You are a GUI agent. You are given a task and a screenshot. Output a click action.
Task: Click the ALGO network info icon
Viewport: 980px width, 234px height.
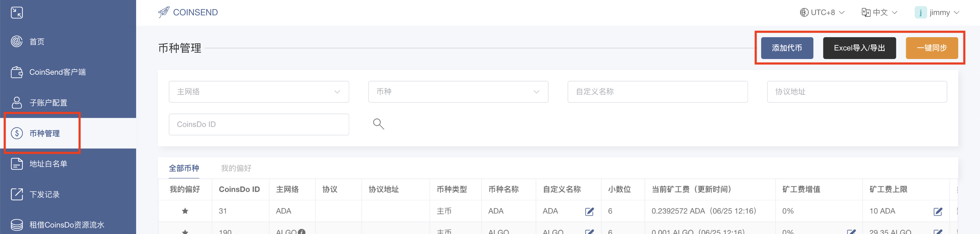pos(302,232)
